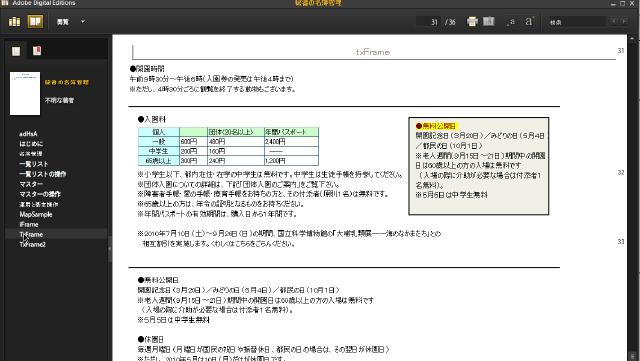The width and height of the screenshot is (640, 361).
Task: Click the vertical scrollbar on right edge
Action: [x=633, y=196]
